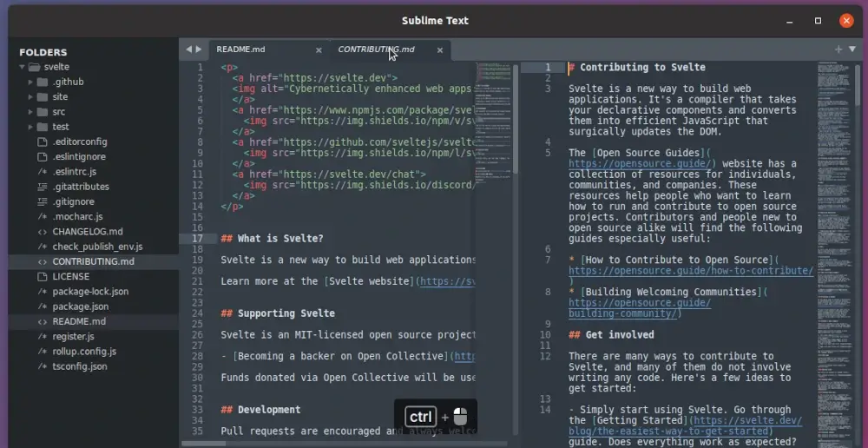Click the svelte folder icon
868x448 pixels.
click(35, 67)
